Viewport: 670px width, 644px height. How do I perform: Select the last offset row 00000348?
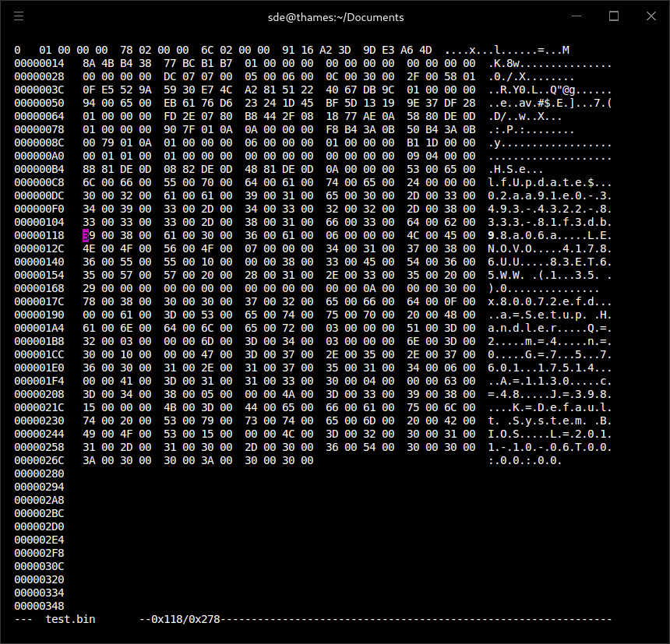(39, 606)
